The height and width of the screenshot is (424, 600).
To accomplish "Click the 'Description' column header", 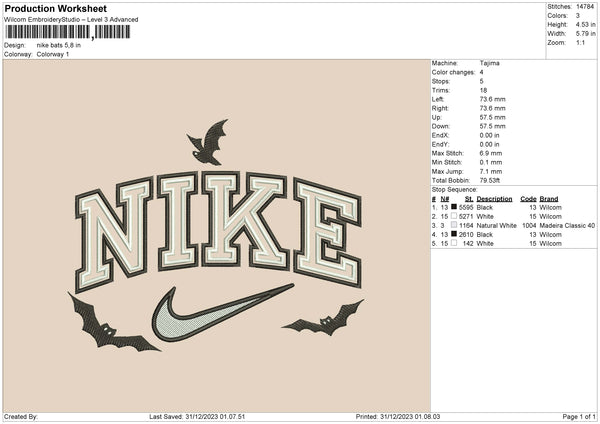I will tap(494, 199).
